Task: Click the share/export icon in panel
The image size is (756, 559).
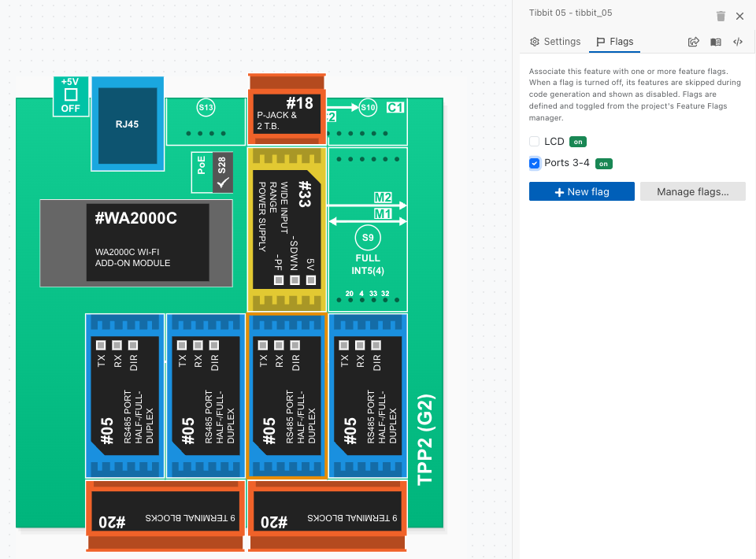Action: click(x=693, y=42)
